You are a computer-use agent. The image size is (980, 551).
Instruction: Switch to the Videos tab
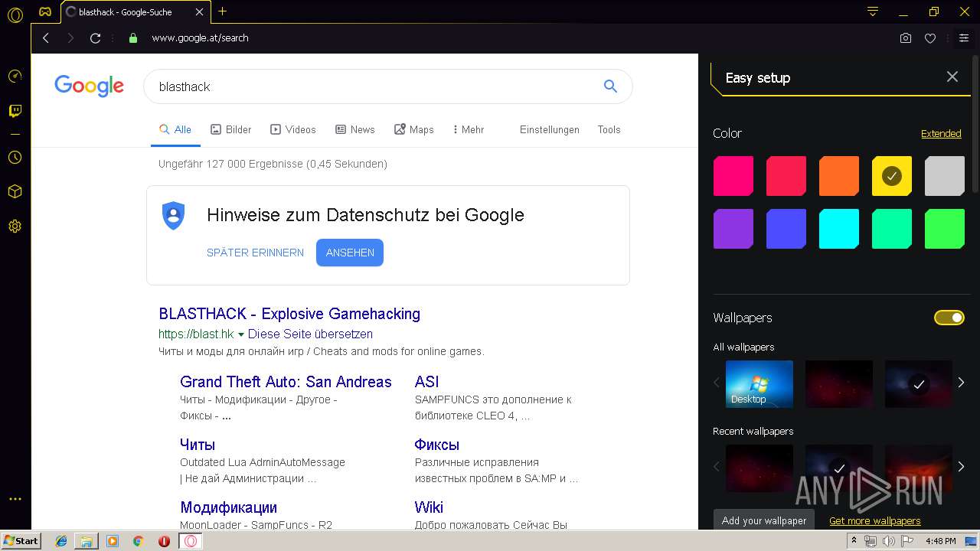[293, 129]
